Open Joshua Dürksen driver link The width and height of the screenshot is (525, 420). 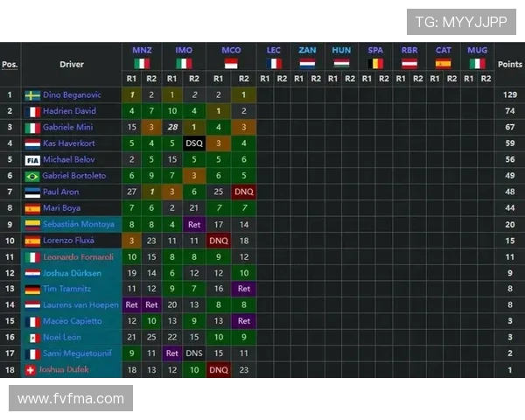(x=72, y=273)
